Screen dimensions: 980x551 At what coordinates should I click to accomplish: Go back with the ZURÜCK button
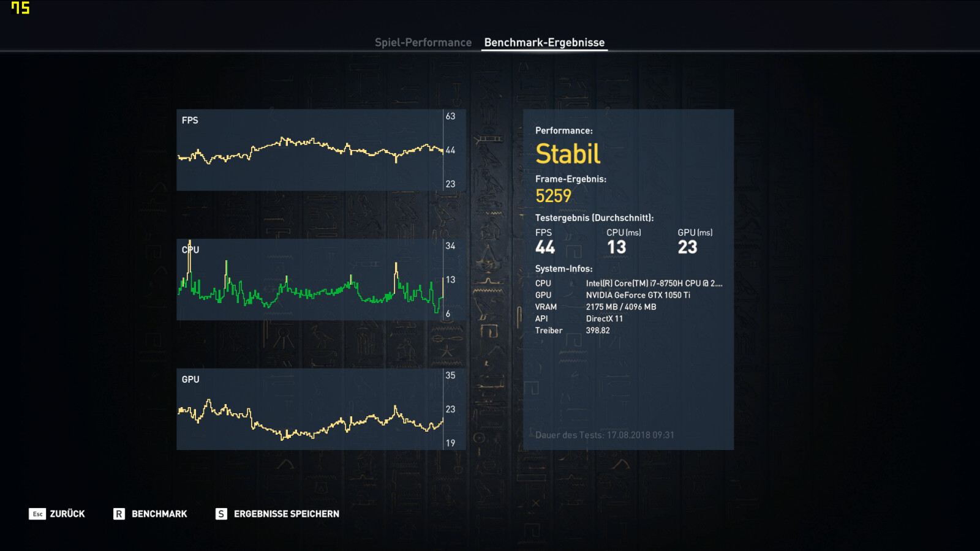pyautogui.click(x=67, y=514)
